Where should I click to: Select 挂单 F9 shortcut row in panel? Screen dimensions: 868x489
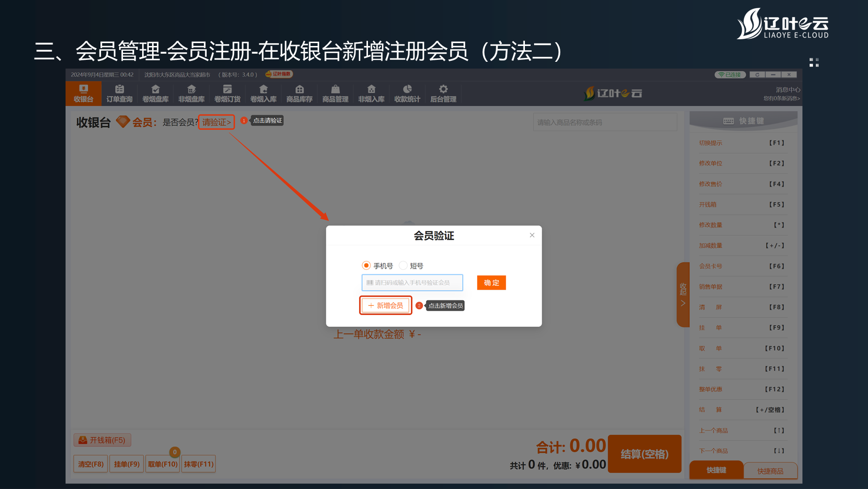pos(742,328)
